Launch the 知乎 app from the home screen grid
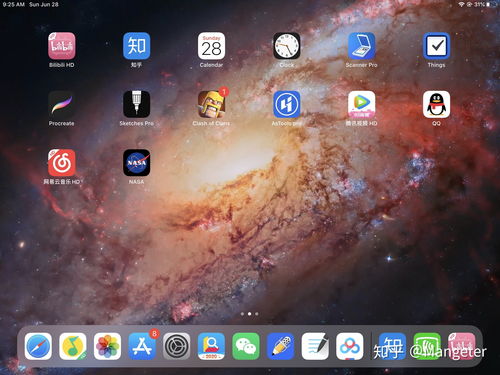Screen dimensions: 500x375 (x=136, y=46)
